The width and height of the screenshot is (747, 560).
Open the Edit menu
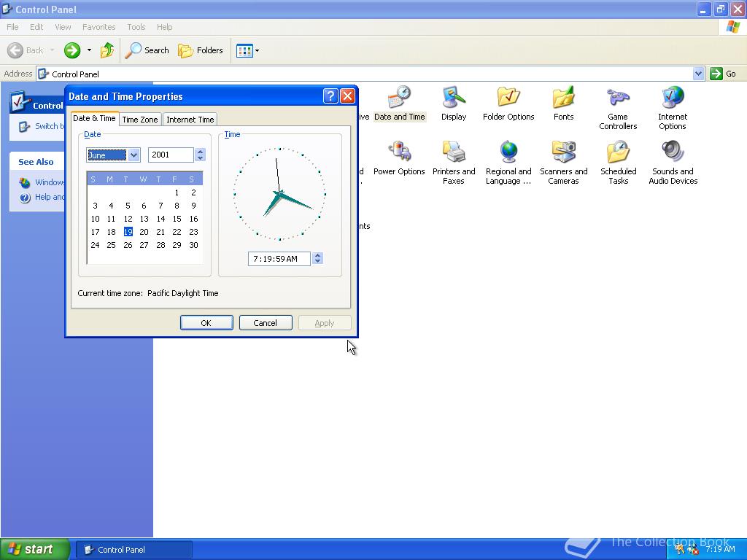pyautogui.click(x=36, y=27)
